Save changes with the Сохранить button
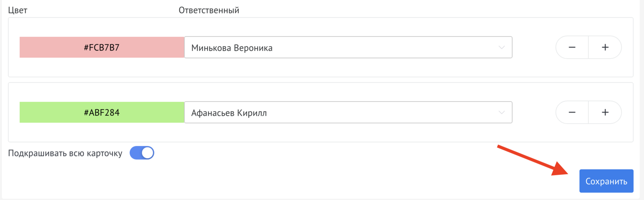 tap(606, 181)
